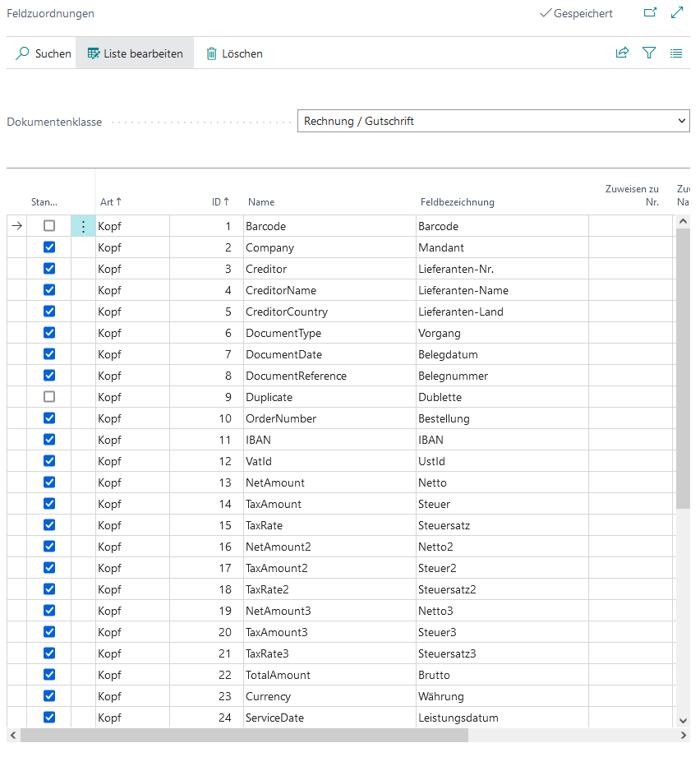Click the Liste bearbeiten grid icon
Viewport: 700px width, 757px height.
click(94, 53)
